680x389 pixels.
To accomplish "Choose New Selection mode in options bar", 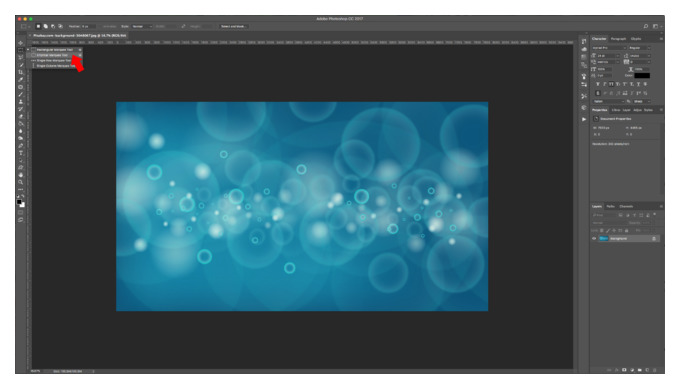I will click(38, 26).
